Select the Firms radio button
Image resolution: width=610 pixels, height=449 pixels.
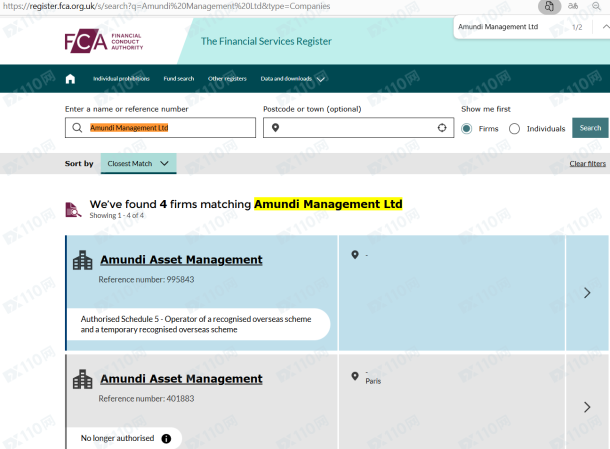pyautogui.click(x=466, y=128)
